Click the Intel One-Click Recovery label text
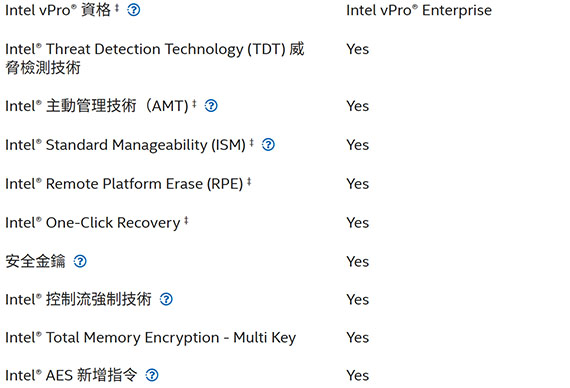 [x=93, y=223]
